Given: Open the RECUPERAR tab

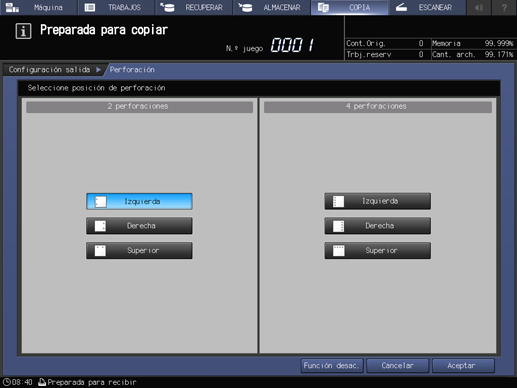Looking at the screenshot, I should (x=194, y=7).
